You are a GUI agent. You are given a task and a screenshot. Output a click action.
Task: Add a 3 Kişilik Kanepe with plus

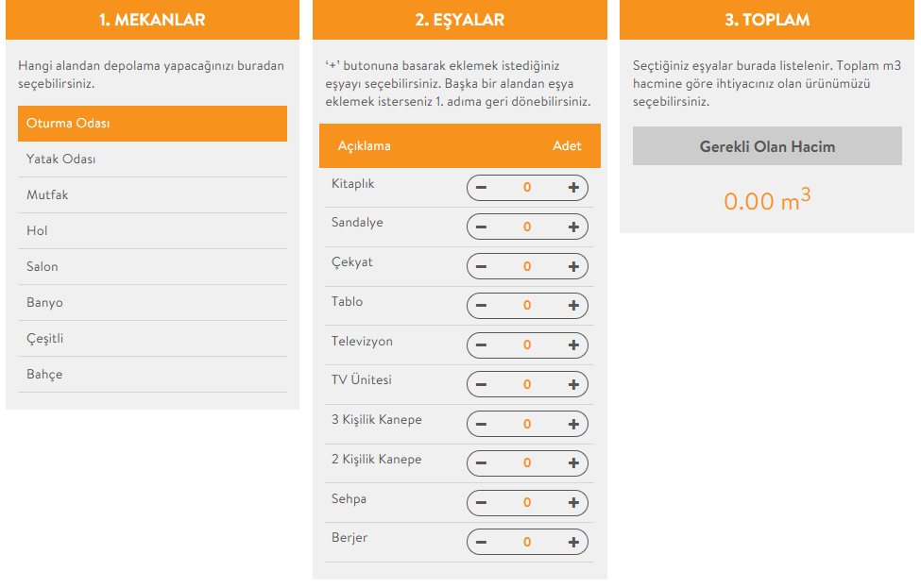pos(573,425)
